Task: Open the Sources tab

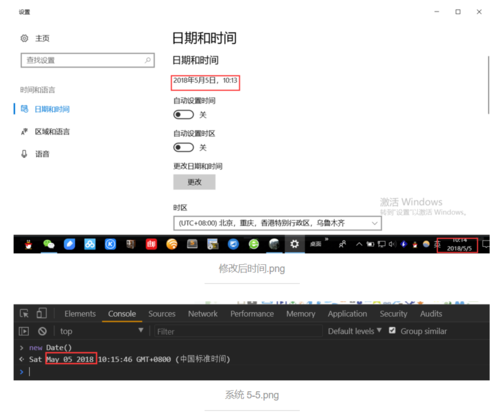Action: (162, 314)
